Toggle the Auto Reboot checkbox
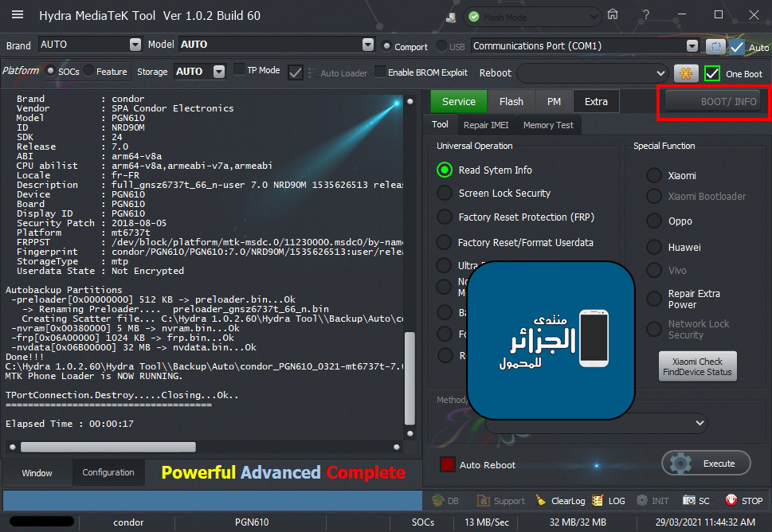Viewport: 772px width, 532px height. tap(448, 464)
